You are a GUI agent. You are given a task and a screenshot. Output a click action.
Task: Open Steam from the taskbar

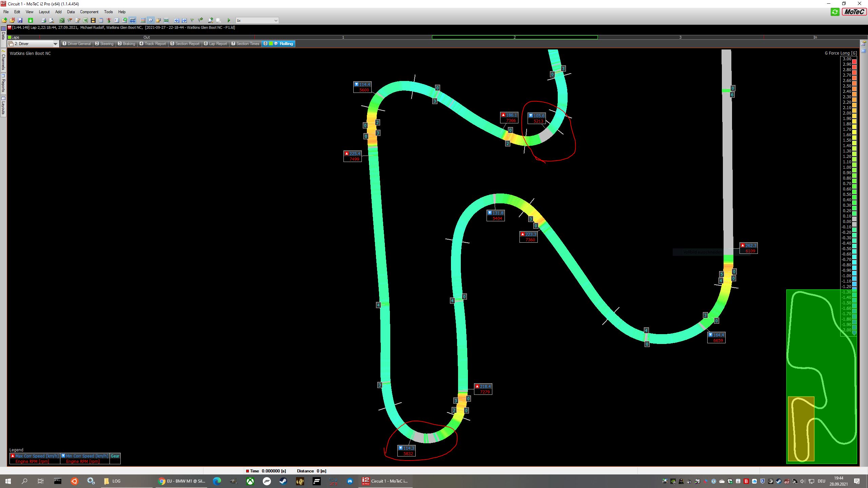[283, 481]
